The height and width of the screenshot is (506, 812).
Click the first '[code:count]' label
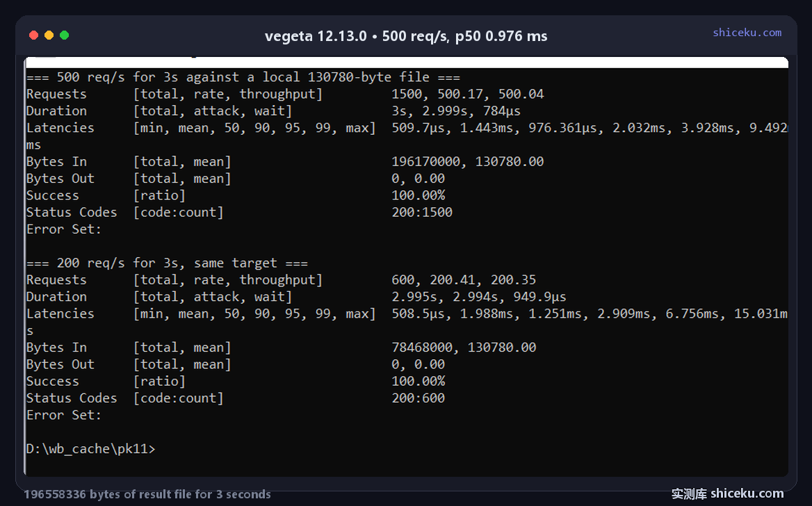coord(179,213)
